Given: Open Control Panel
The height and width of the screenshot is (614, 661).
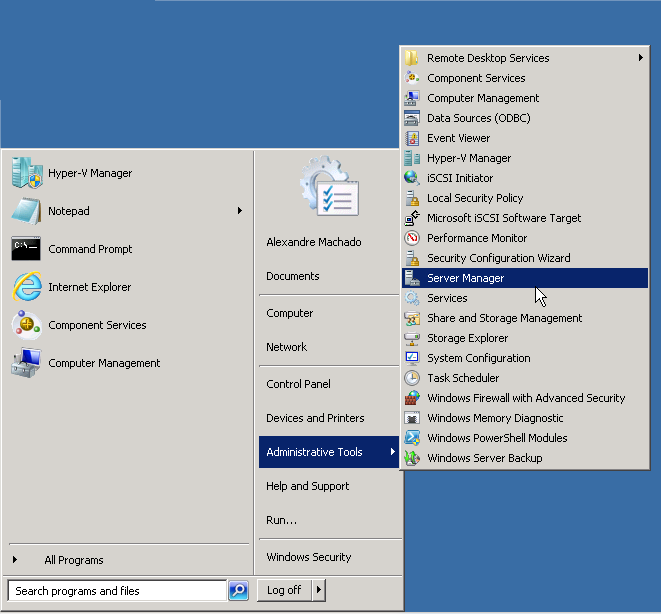Looking at the screenshot, I should pyautogui.click(x=298, y=384).
